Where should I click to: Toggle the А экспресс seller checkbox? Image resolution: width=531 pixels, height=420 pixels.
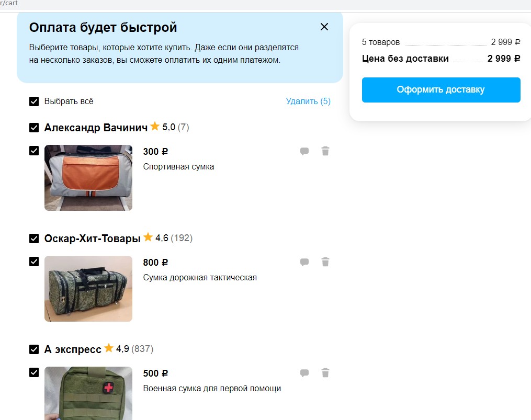pyautogui.click(x=34, y=349)
